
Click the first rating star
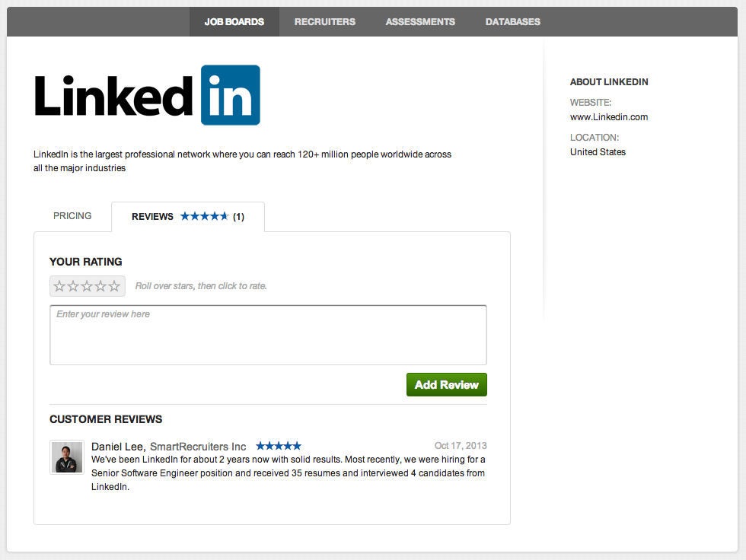point(59,286)
